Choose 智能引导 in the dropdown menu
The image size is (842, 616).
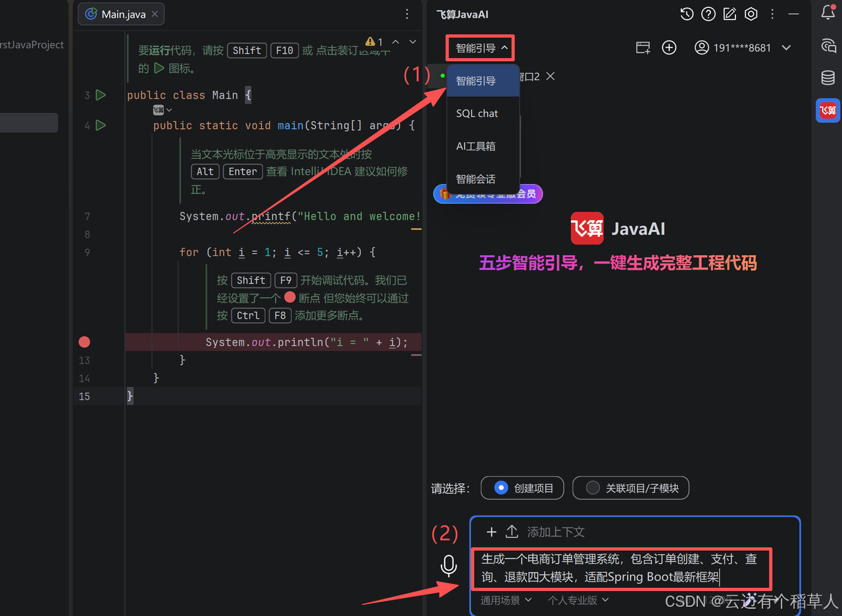(483, 81)
